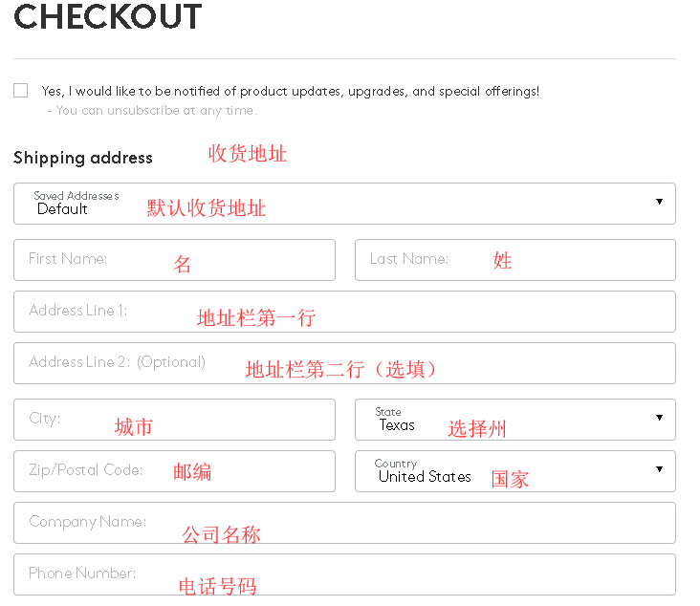This screenshot has width=700, height=606.
Task: Focus the Address Line 1 field
Action: point(344,312)
